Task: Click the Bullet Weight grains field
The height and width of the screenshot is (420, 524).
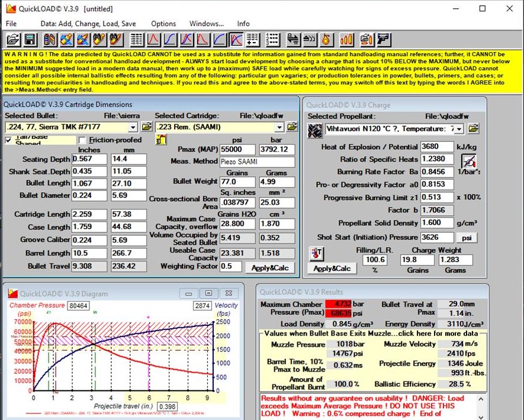Action: (x=237, y=182)
